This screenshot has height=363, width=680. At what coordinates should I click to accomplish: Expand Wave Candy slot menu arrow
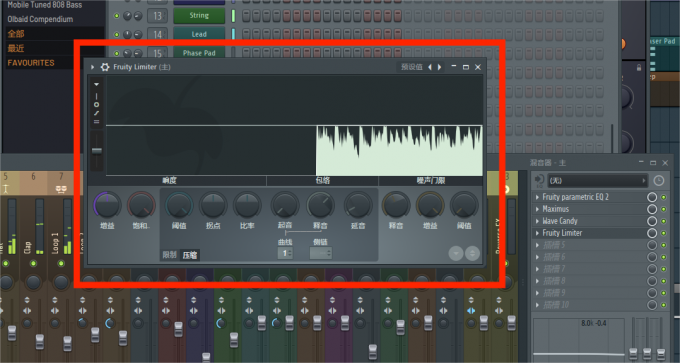pos(537,221)
